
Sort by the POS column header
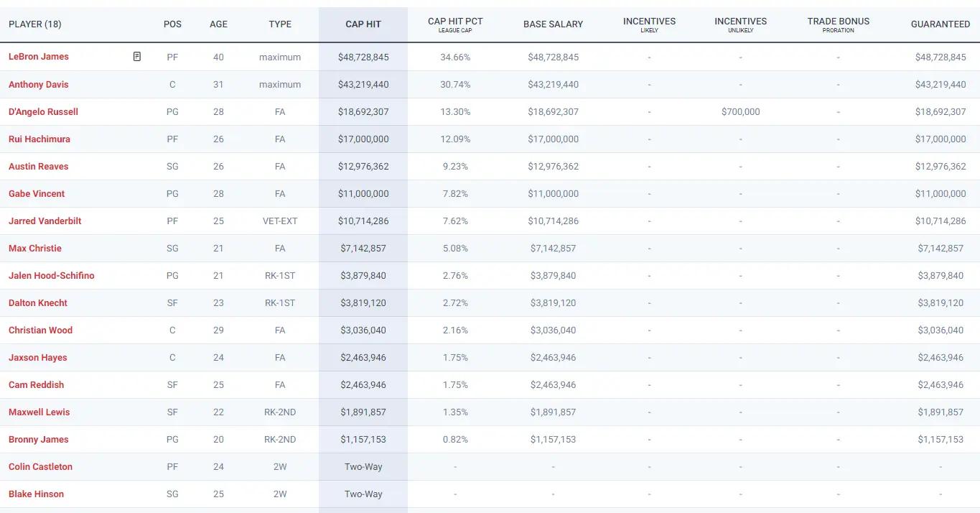coord(172,24)
